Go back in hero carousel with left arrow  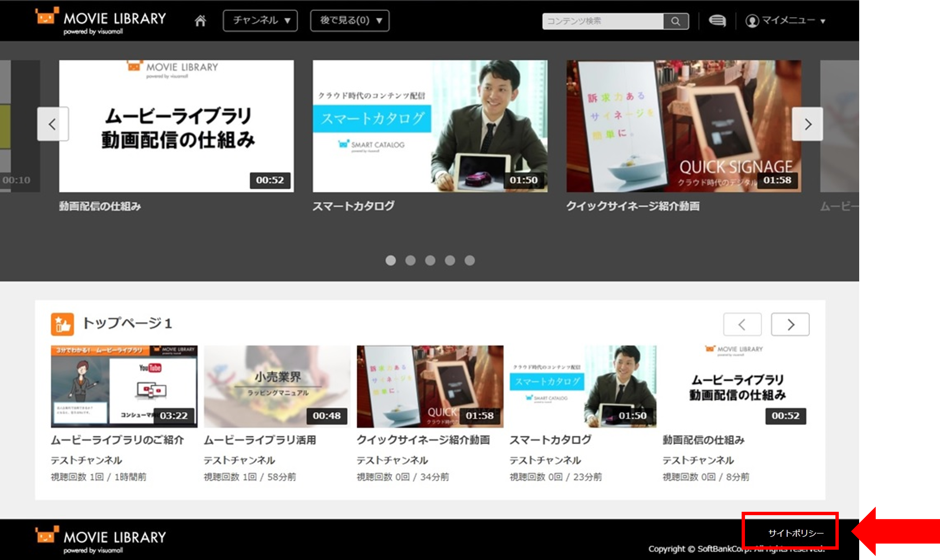[x=53, y=124]
